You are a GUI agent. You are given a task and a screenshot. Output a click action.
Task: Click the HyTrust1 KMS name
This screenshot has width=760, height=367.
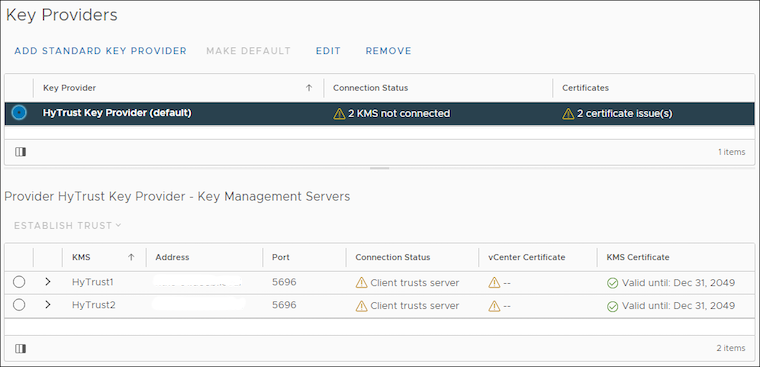pyautogui.click(x=93, y=282)
